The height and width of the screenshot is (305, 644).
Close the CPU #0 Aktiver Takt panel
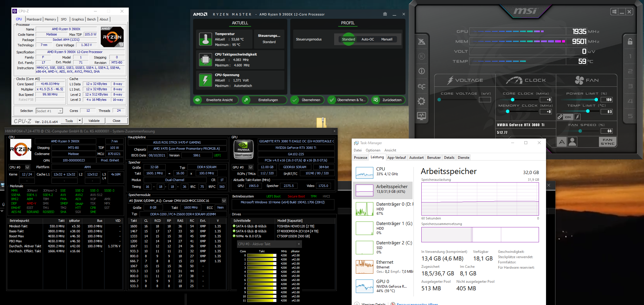299,244
